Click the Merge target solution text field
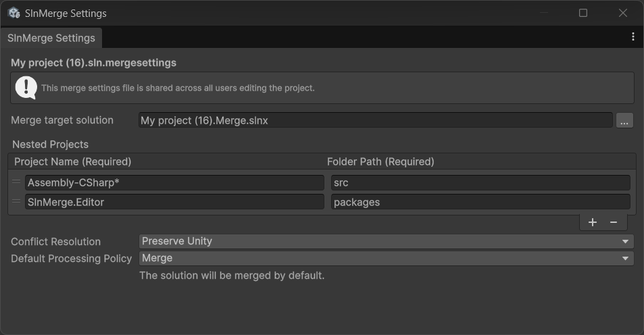The height and width of the screenshot is (335, 644). click(x=375, y=120)
